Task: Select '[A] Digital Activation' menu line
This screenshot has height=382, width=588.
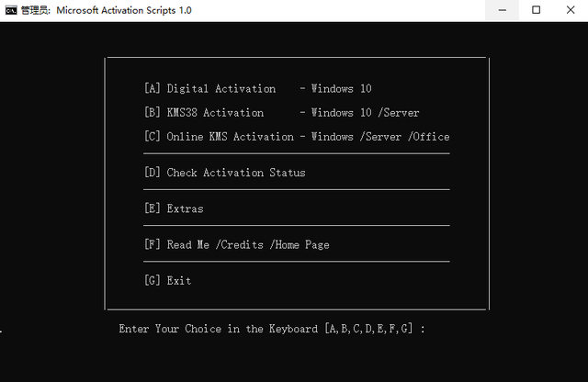Action: pos(258,88)
